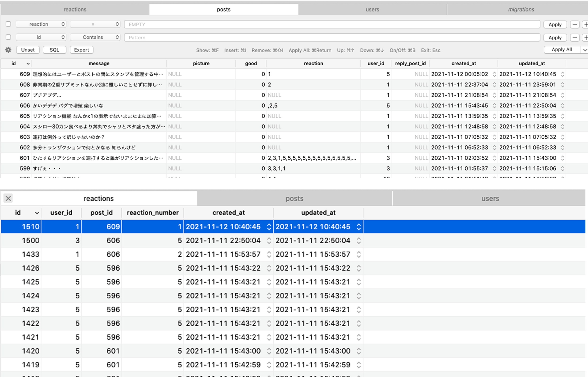Image resolution: width=588 pixels, height=378 pixels.
Task: Open the Contains operator dropdown
Action: 95,37
